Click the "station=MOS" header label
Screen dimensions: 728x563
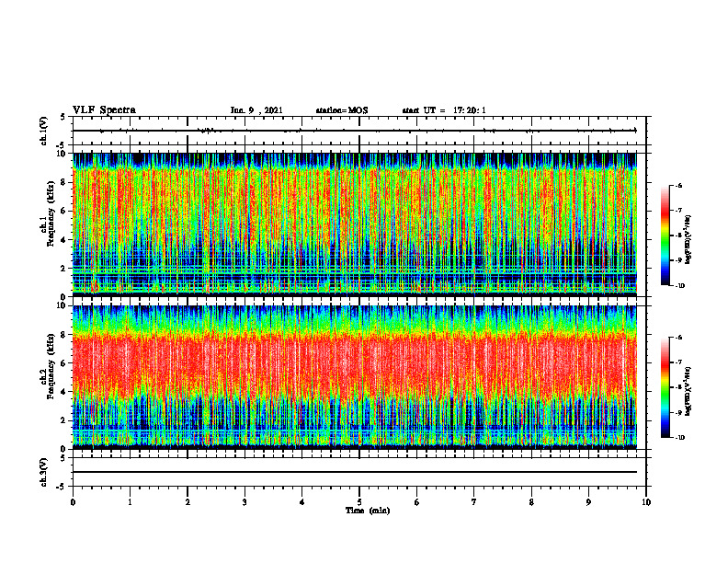pyautogui.click(x=342, y=110)
